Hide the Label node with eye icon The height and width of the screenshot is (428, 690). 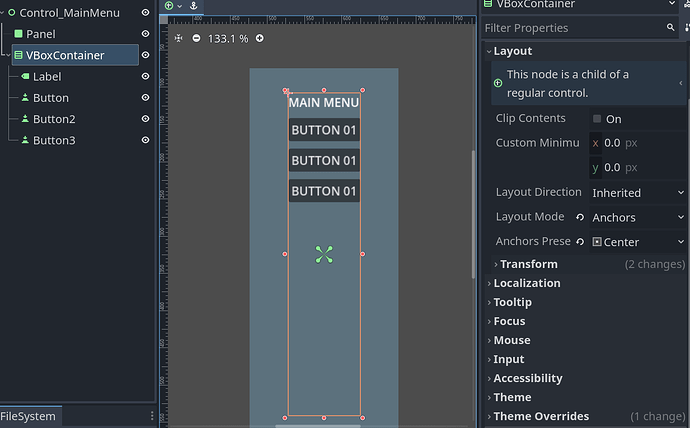point(146,76)
